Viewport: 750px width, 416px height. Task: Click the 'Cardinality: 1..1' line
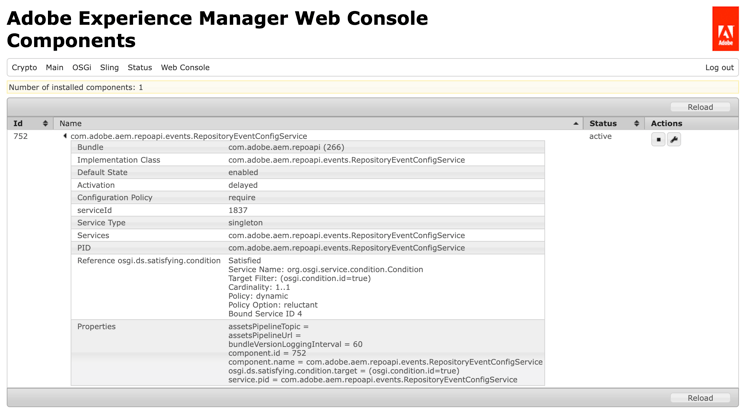259,287
